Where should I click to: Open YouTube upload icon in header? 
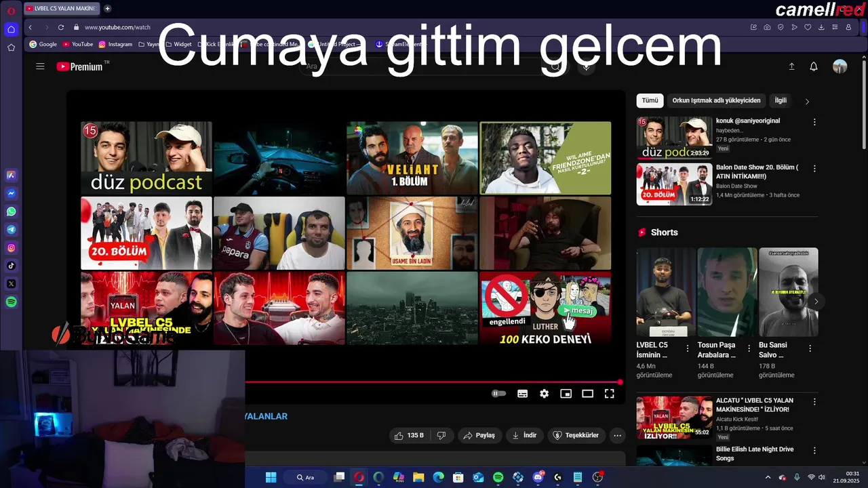click(791, 66)
